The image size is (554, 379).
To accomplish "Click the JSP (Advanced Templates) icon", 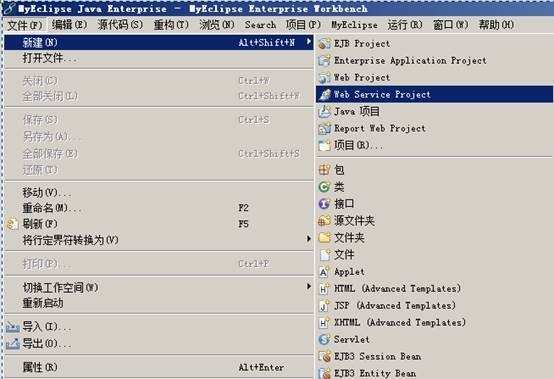I will click(324, 306).
